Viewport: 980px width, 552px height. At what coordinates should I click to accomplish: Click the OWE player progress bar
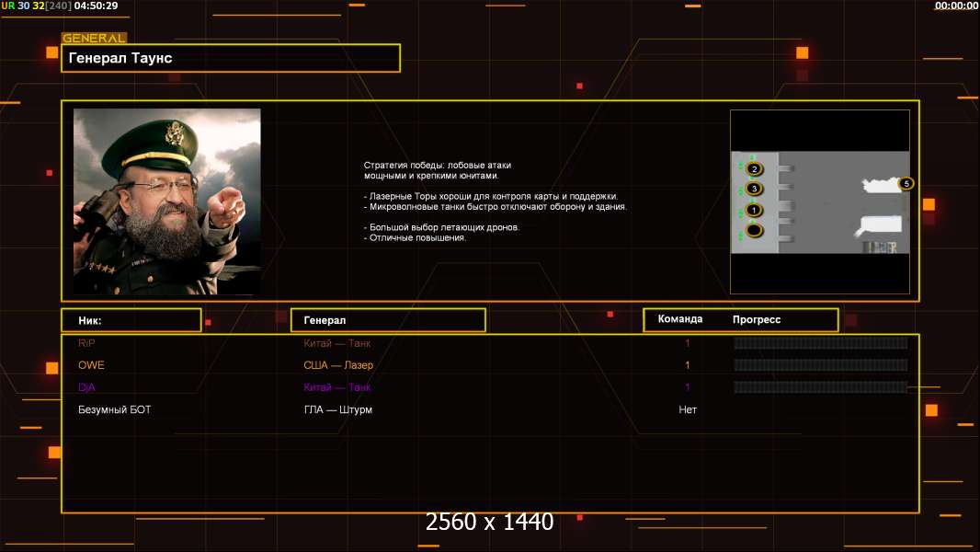coord(821,365)
